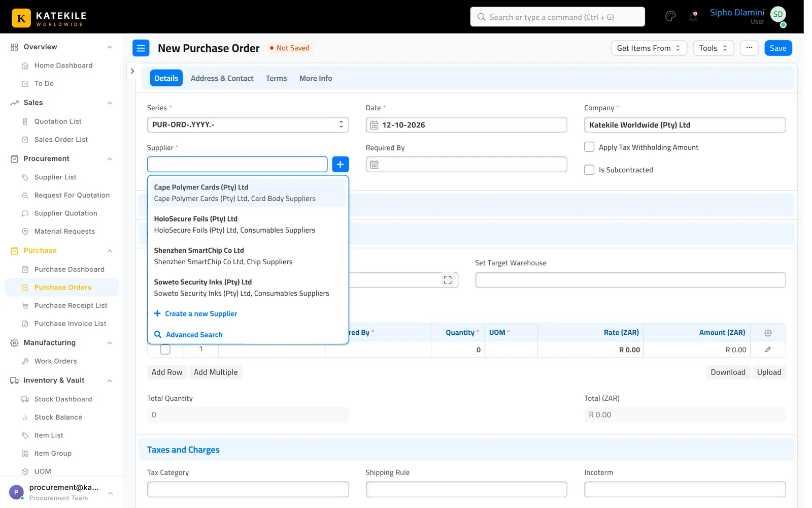Click the Upload button

(769, 372)
